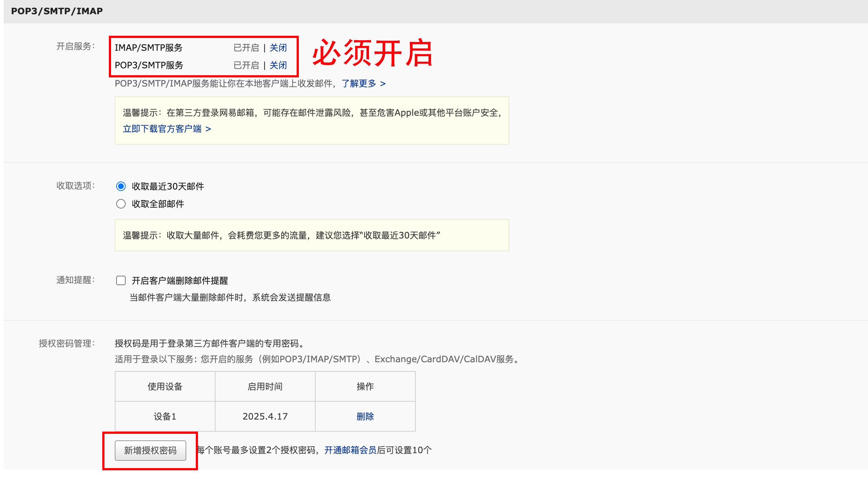Click the 已开启 status of IMAP/SMTP 服务
Image resolution: width=868 pixels, height=482 pixels.
245,48
